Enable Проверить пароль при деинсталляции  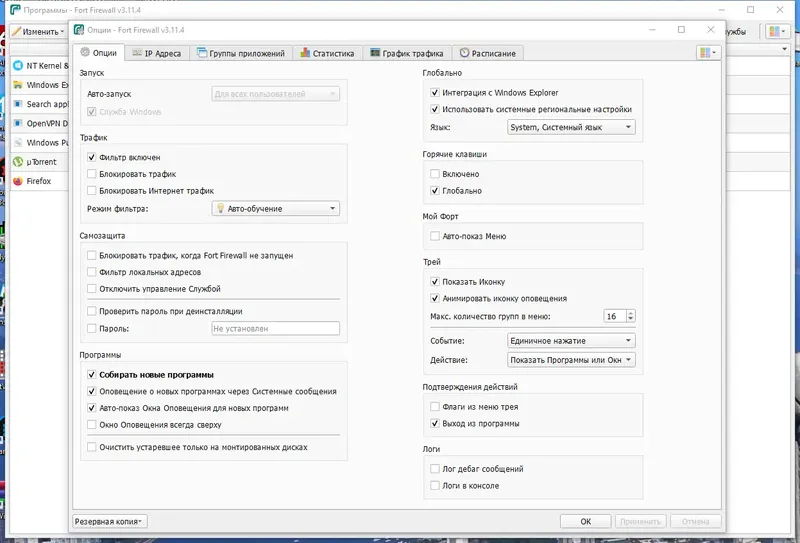tap(92, 311)
